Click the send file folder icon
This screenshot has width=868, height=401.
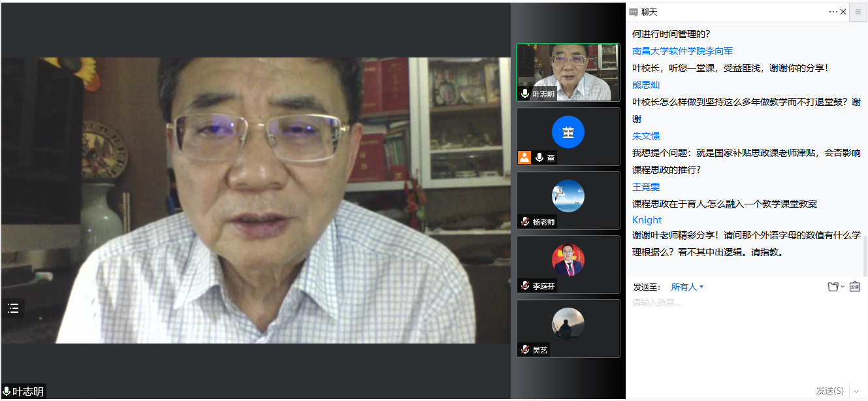[833, 287]
